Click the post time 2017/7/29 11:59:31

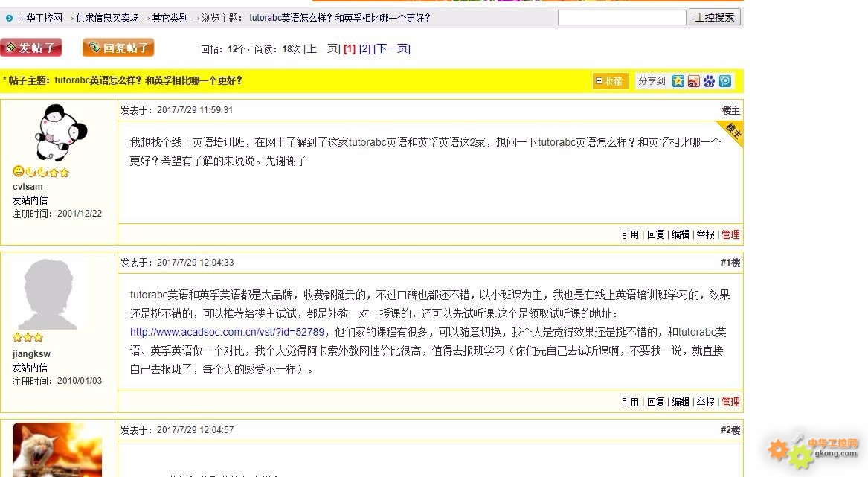tap(195, 110)
